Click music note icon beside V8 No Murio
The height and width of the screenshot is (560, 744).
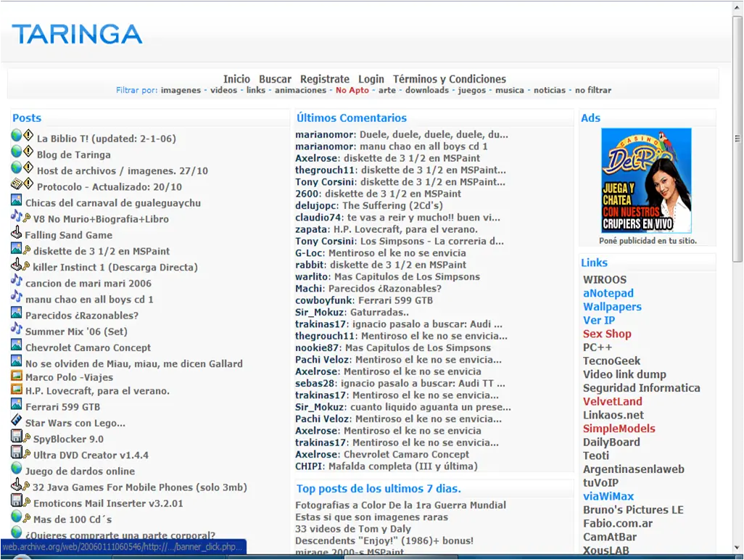[17, 216]
